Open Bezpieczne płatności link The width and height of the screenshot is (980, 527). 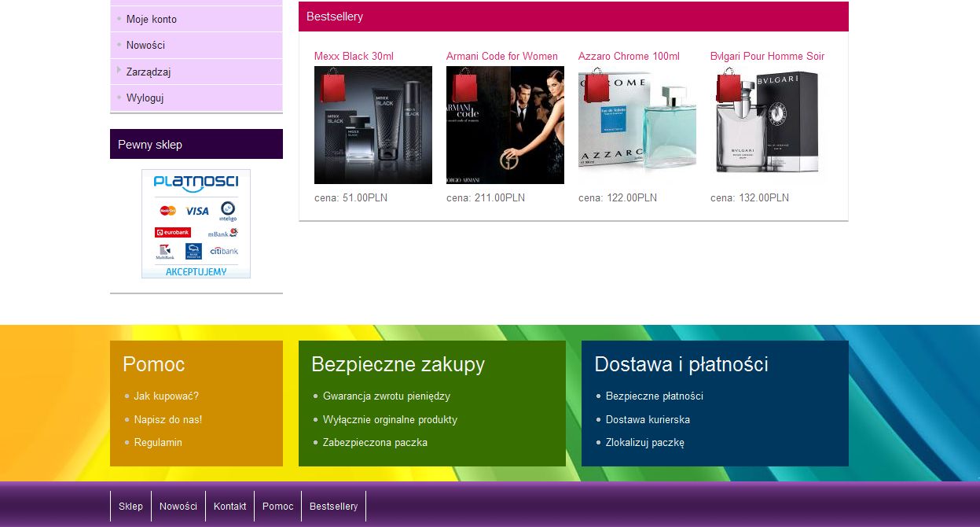pyautogui.click(x=655, y=396)
